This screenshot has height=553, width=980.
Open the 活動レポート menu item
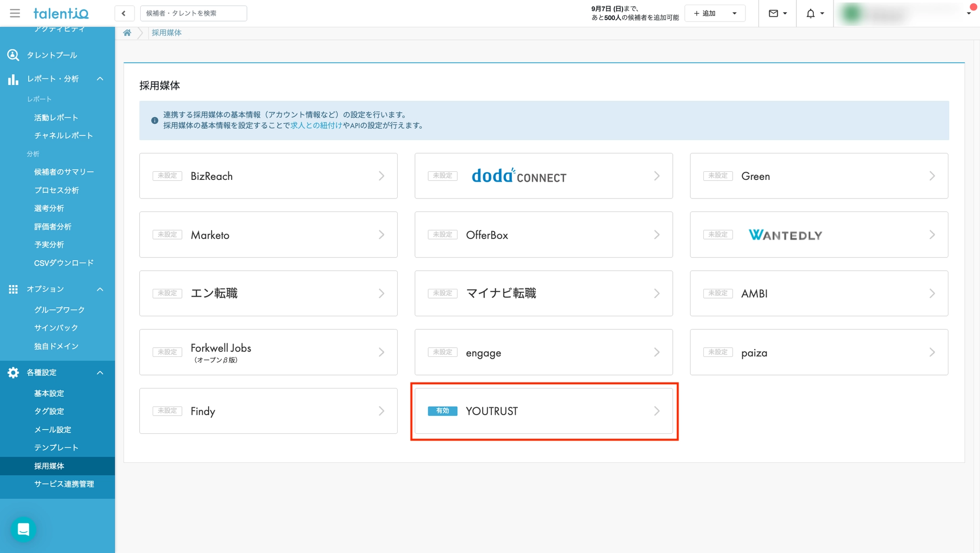(x=56, y=118)
